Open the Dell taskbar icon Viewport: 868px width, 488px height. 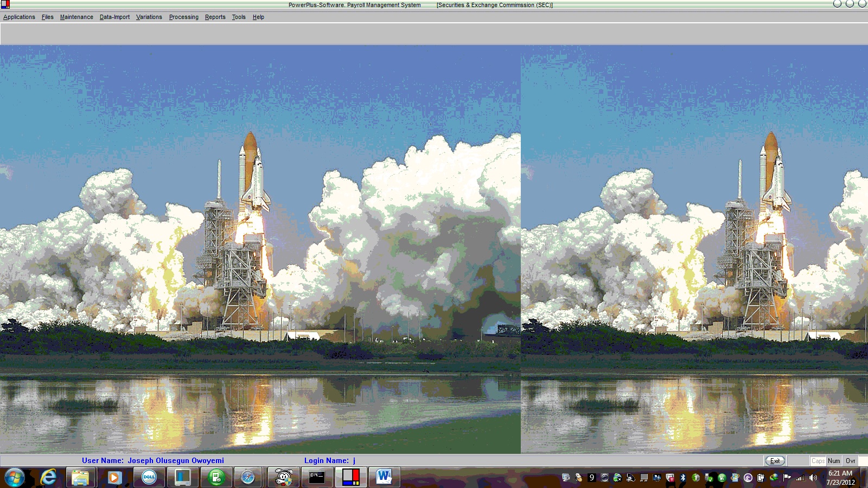click(x=149, y=477)
